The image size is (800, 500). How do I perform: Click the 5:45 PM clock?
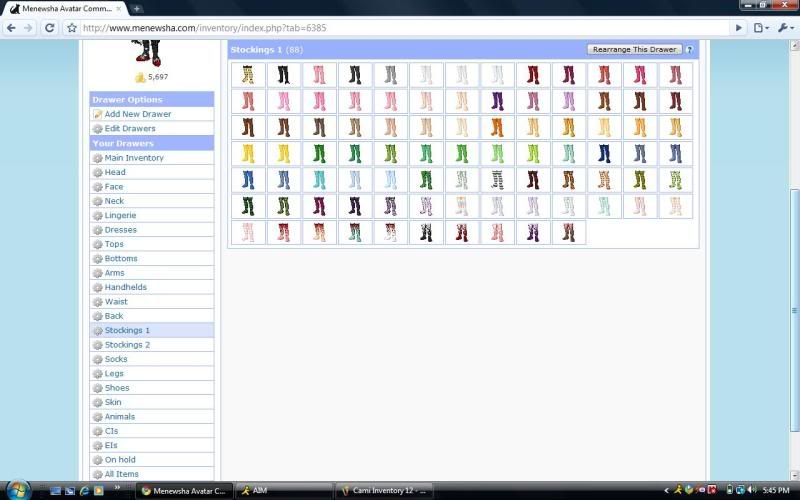pyautogui.click(x=776, y=490)
